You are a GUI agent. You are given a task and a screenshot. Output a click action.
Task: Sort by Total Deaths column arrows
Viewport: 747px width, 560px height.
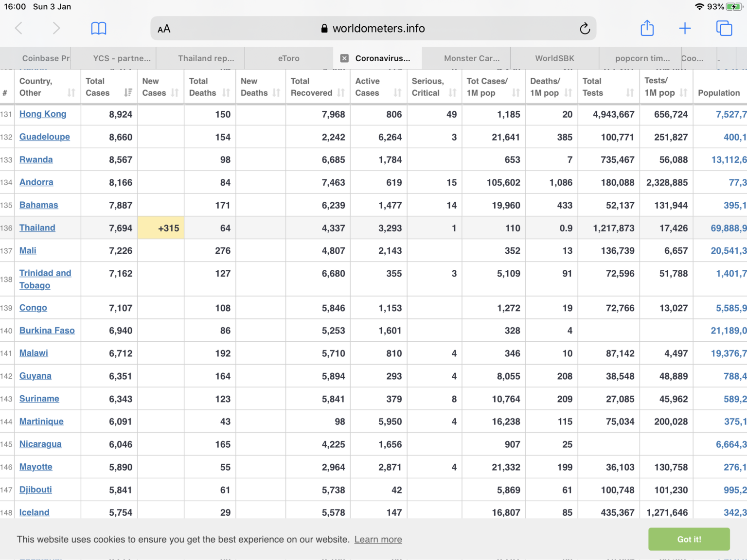click(x=226, y=93)
